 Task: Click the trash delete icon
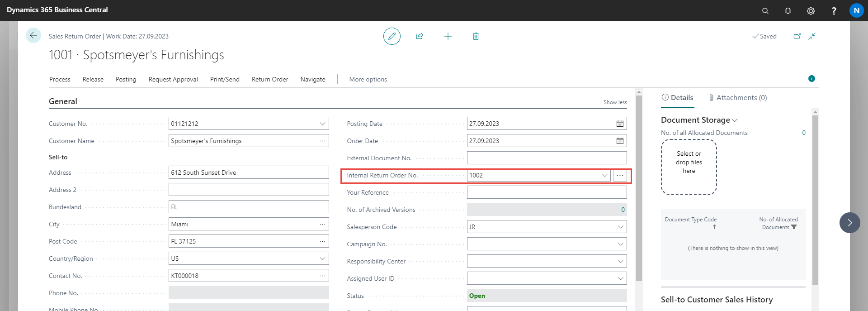476,36
